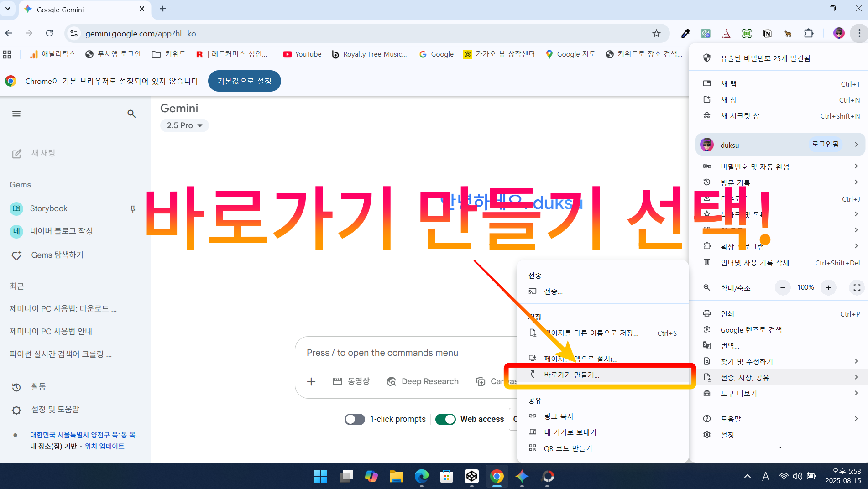The image size is (868, 489).
Task: Select QR 코드 만들기
Action: pos(602,448)
